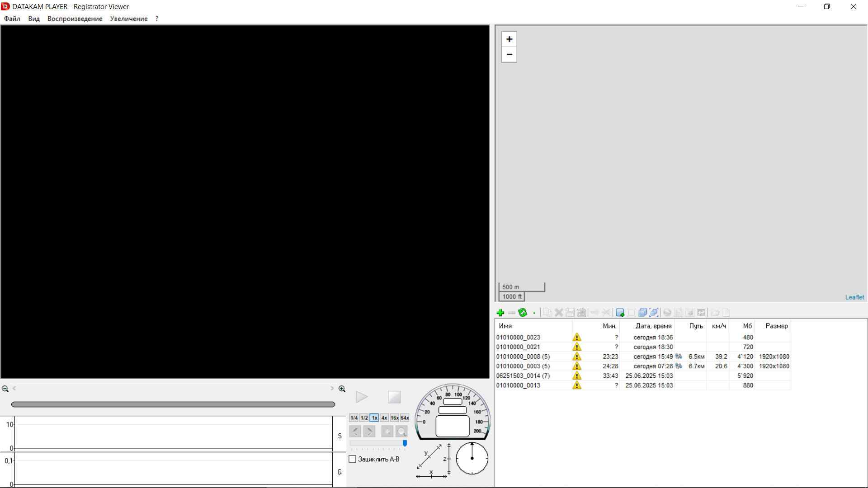Select the 64x playback speed
The width and height of the screenshot is (868, 488).
(x=405, y=418)
